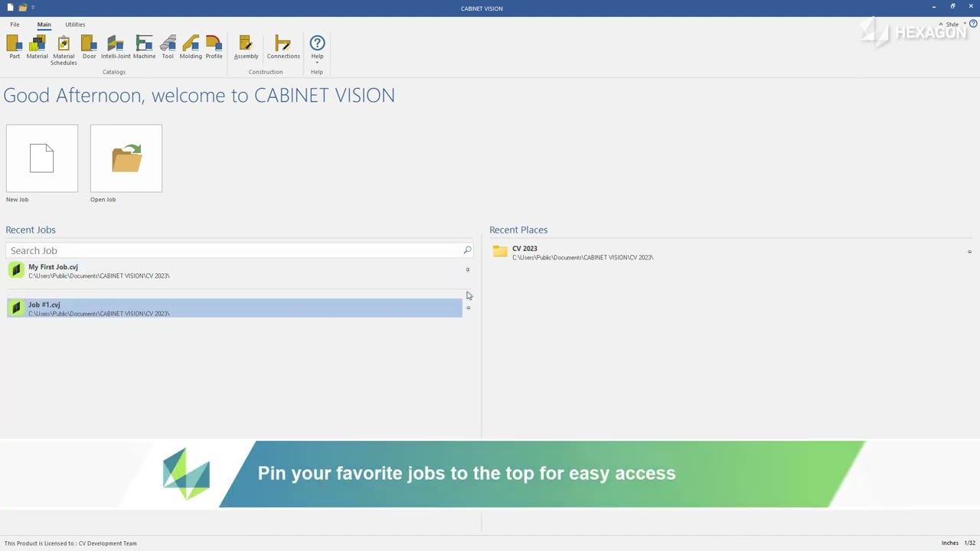Open the File menu
The height and width of the screenshot is (551, 980).
point(15,24)
